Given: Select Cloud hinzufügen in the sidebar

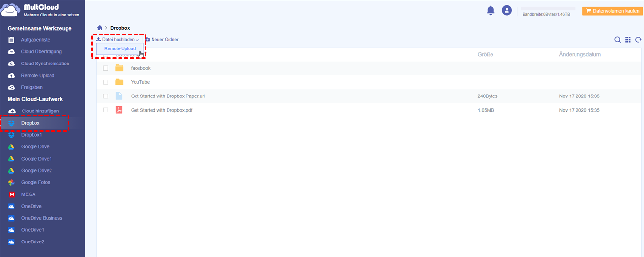Looking at the screenshot, I should click(40, 111).
